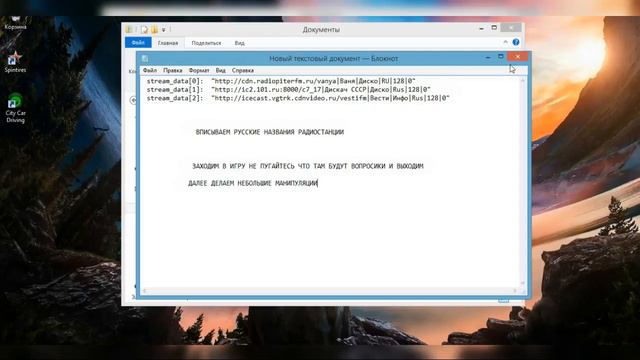Click the Back arrow in Документы explorer window
Viewport: 640px width, 360px height.
pos(133,100)
